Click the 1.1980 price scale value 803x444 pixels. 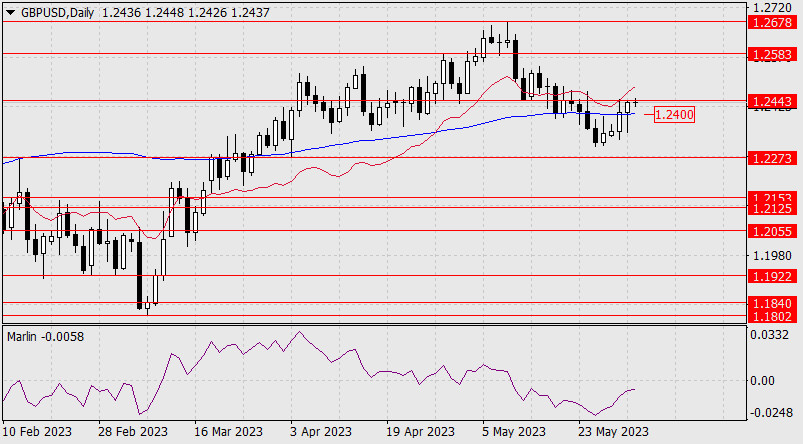[773, 255]
